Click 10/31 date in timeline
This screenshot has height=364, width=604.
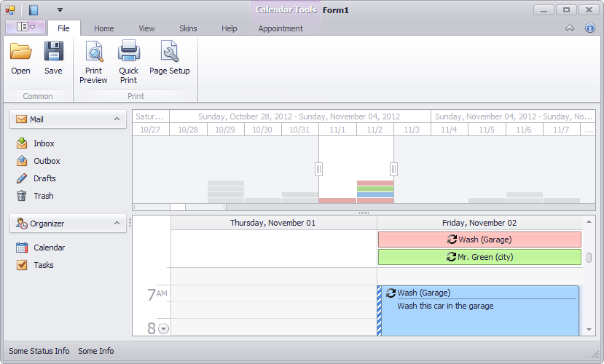click(299, 130)
